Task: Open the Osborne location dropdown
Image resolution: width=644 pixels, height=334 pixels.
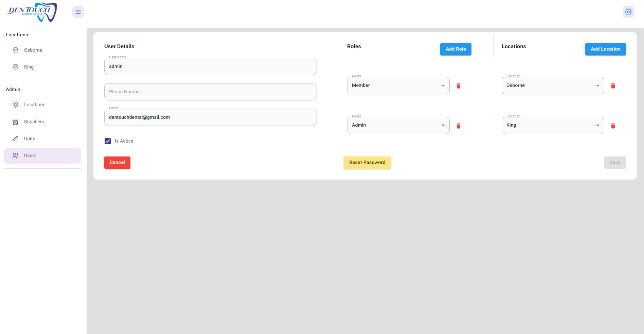Action: tap(553, 86)
